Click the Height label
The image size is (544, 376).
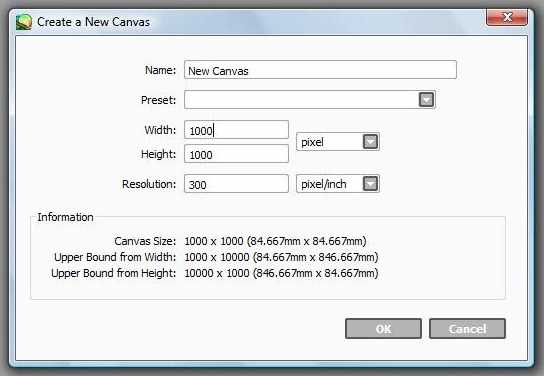[x=158, y=154]
